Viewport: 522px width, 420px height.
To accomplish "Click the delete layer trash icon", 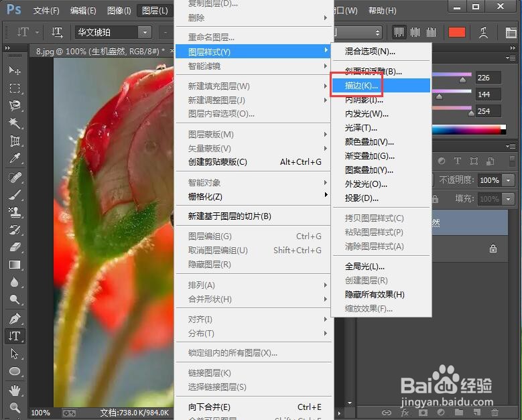I will pyautogui.click(x=495, y=413).
